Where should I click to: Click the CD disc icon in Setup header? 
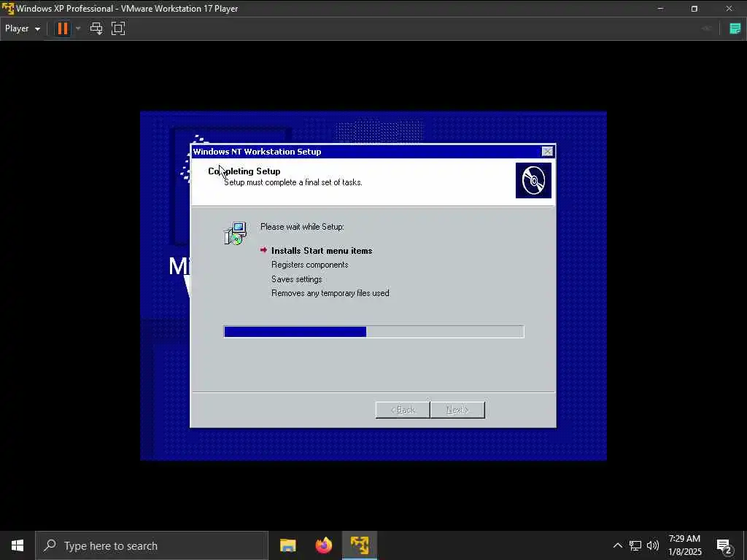click(x=533, y=181)
